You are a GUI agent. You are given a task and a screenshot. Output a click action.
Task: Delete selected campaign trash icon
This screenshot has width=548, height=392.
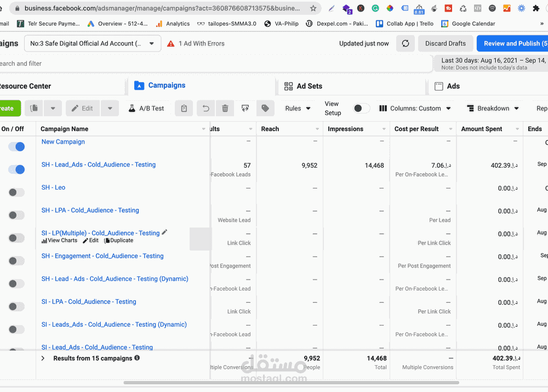point(225,109)
